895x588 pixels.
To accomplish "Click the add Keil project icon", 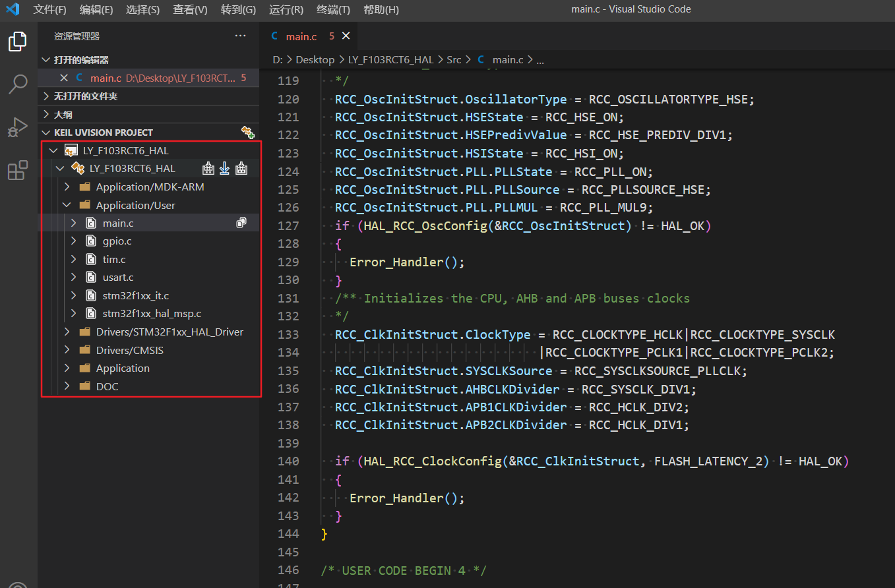I will pos(248,132).
